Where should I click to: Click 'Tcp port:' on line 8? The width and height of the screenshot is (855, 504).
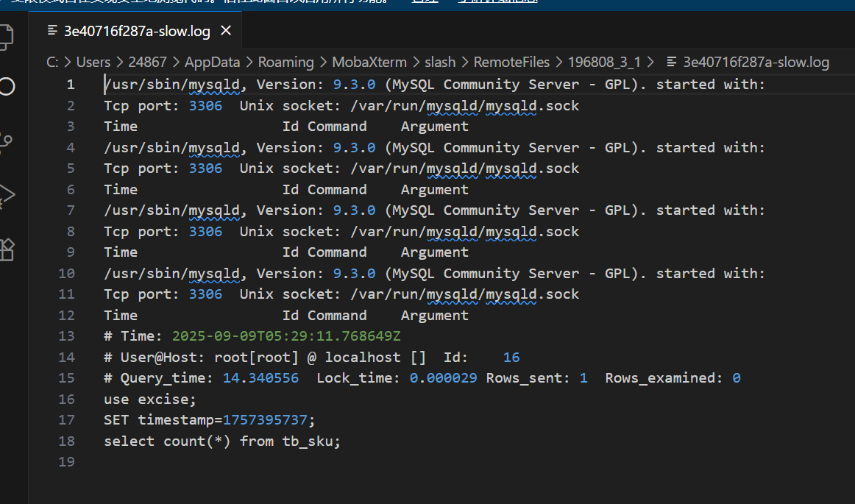(x=142, y=231)
